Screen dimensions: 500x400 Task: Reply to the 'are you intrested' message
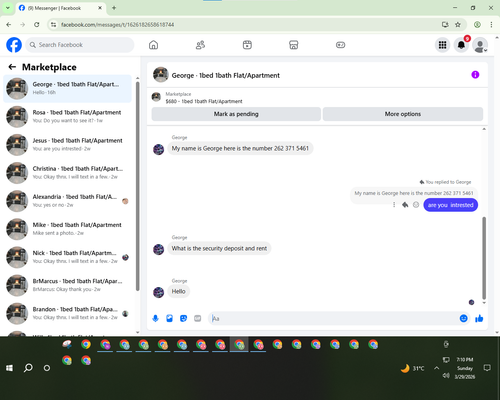point(405,205)
